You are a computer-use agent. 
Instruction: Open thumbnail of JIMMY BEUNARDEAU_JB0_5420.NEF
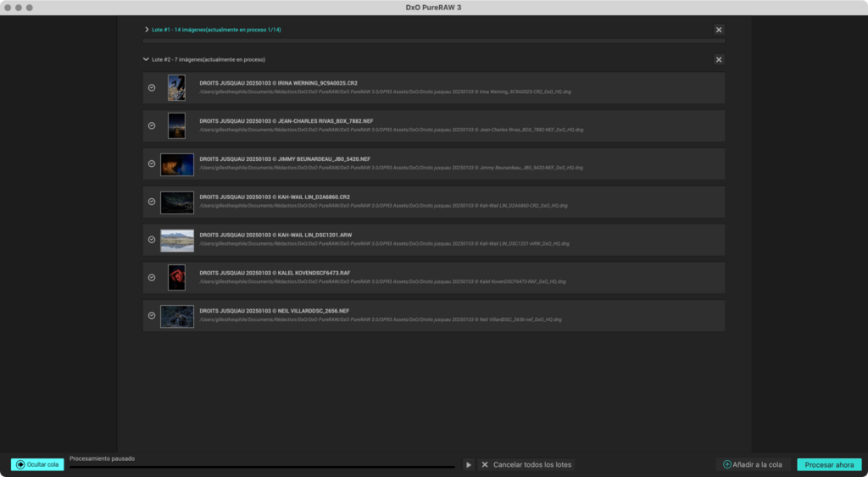[177, 164]
